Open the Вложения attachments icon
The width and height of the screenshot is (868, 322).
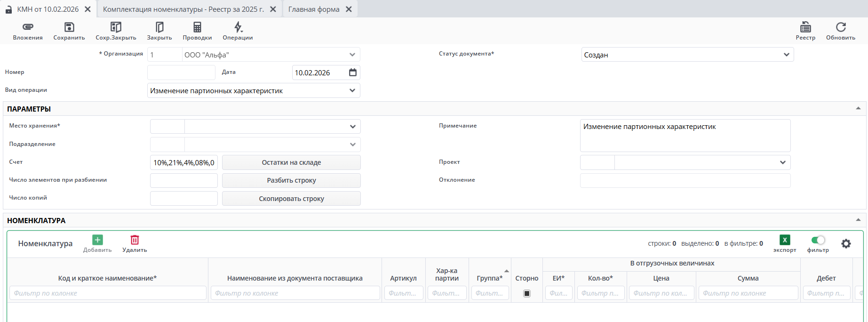tap(28, 27)
